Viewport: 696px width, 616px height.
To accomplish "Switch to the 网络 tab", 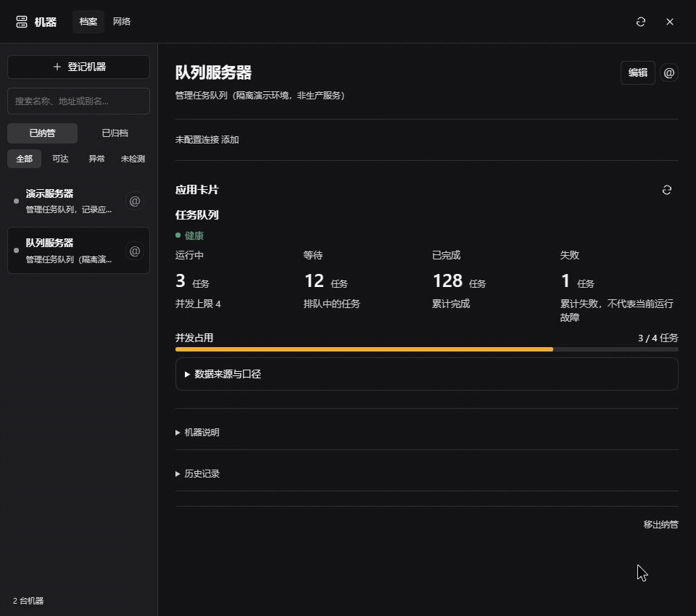I will pos(122,21).
